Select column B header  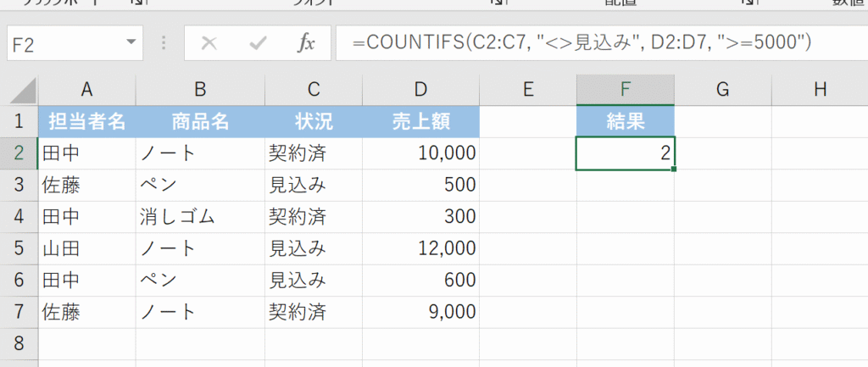tap(200, 90)
